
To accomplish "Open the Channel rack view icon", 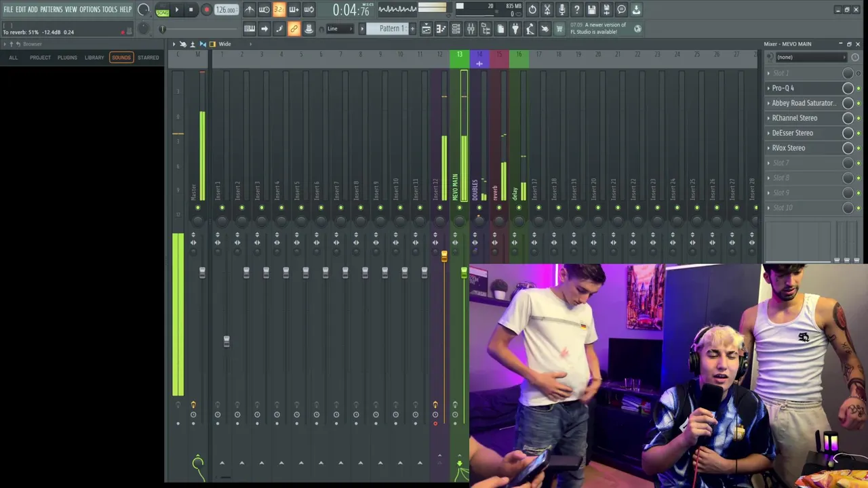I will tap(456, 28).
